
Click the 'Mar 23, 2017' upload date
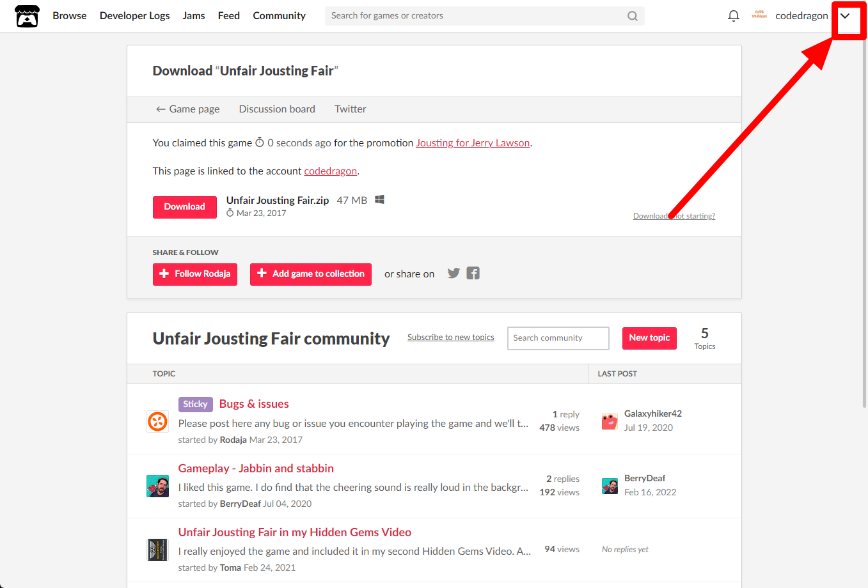tap(261, 213)
